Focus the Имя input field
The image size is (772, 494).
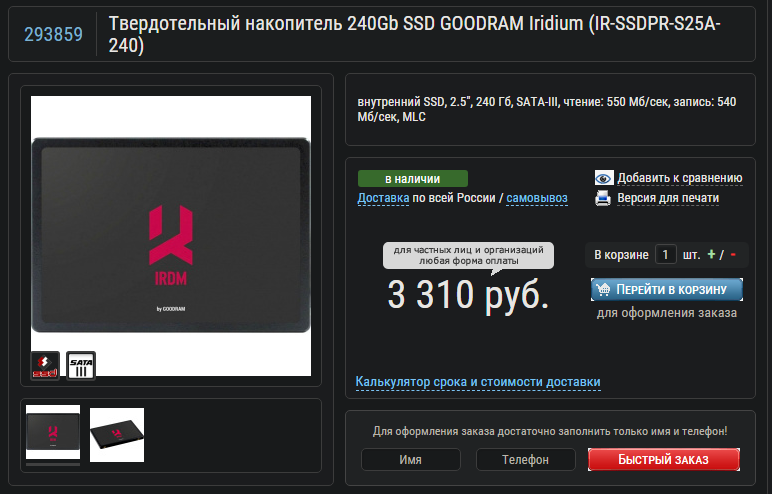click(x=411, y=460)
